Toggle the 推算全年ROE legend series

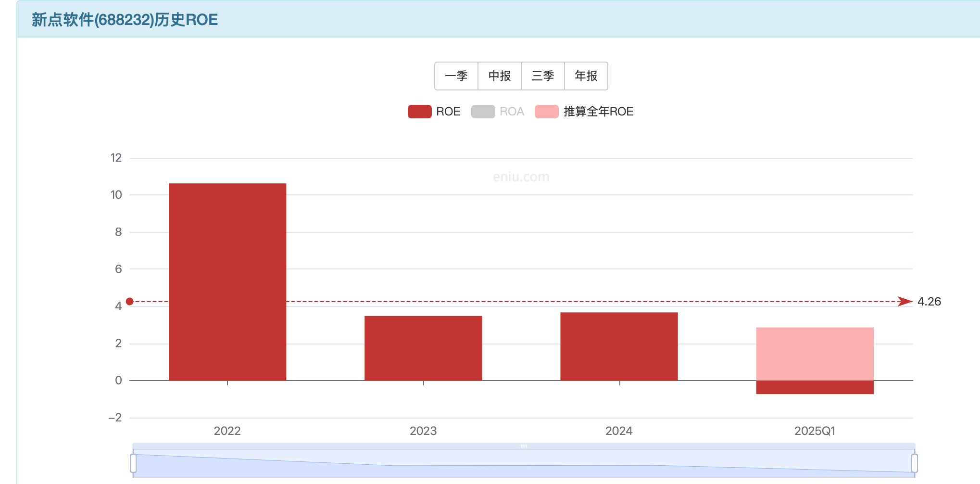(584, 112)
